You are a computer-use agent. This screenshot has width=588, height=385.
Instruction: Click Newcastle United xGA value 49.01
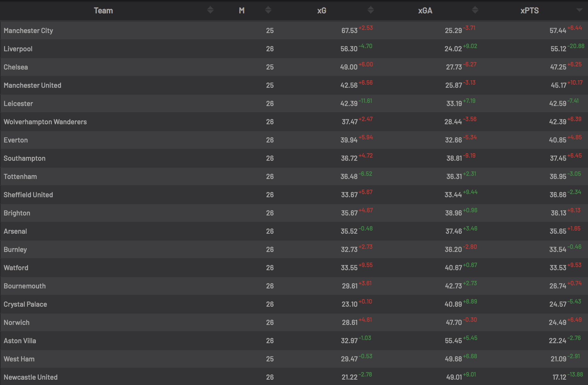point(454,377)
